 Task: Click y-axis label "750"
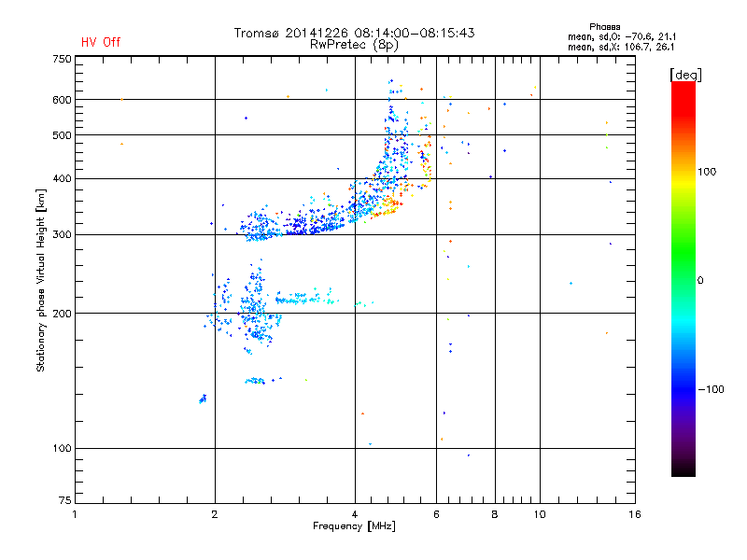[x=62, y=59]
